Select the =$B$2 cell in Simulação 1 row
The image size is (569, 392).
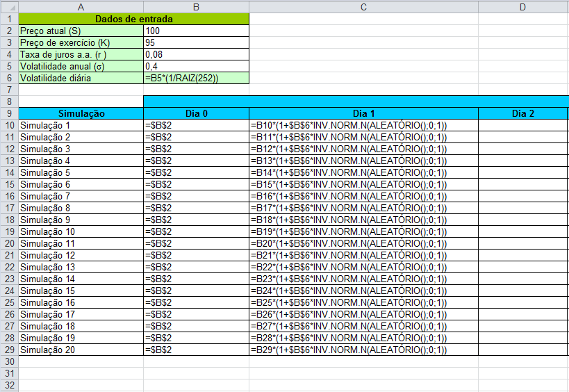pos(197,125)
